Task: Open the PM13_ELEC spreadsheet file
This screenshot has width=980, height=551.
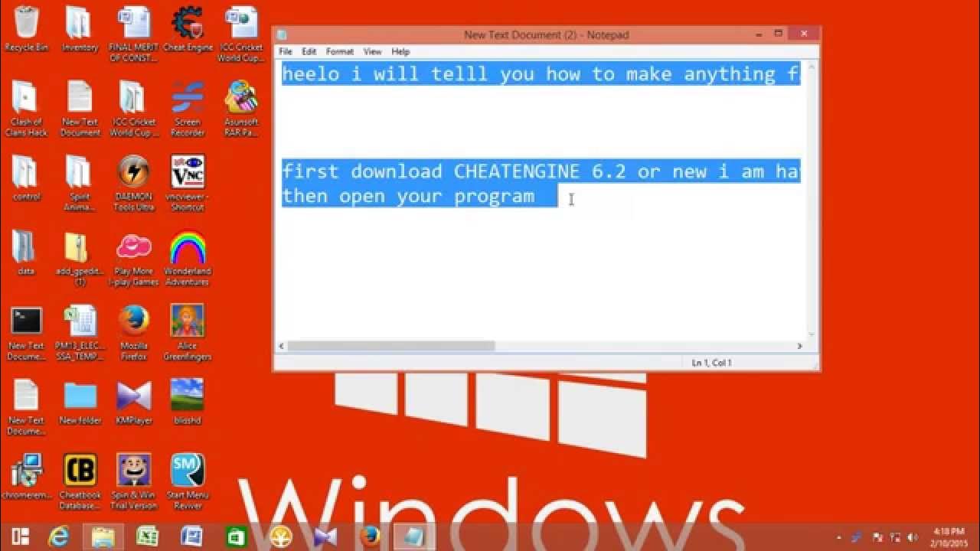Action: 80,333
